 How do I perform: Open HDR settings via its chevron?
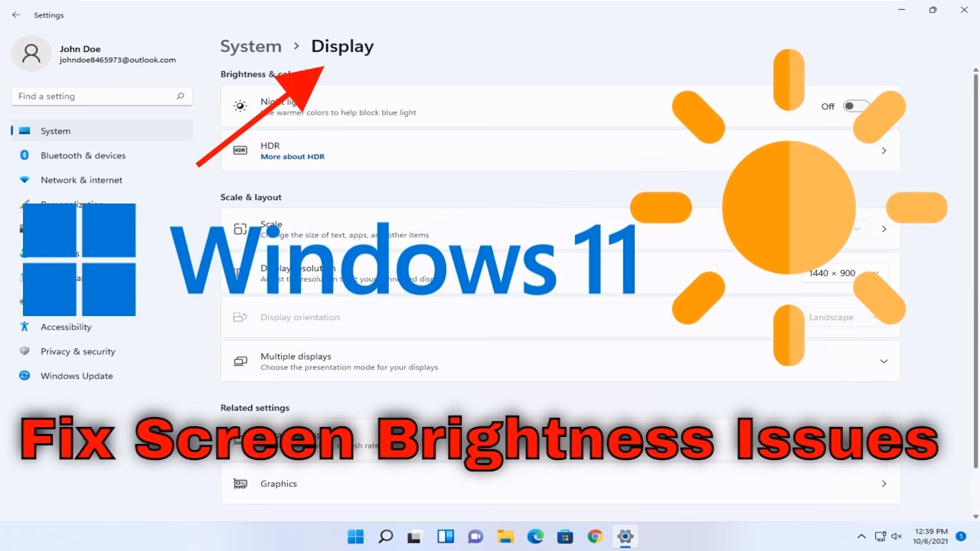pyautogui.click(x=884, y=151)
